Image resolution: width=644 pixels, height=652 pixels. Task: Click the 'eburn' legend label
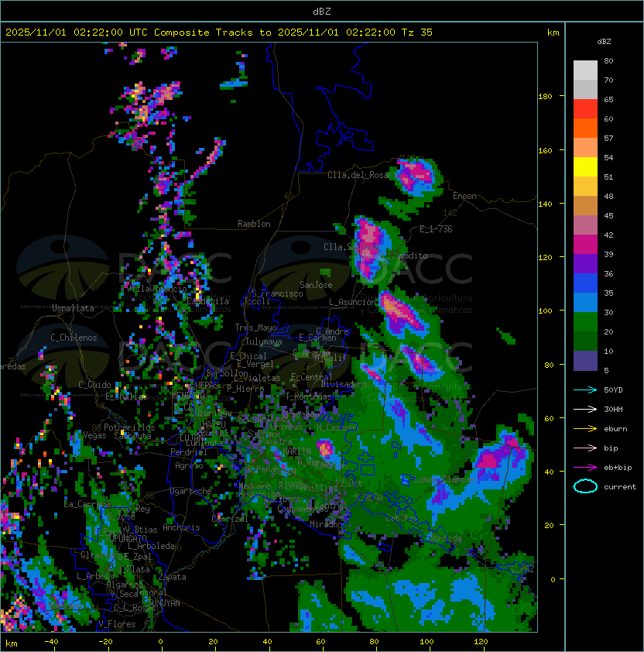click(615, 429)
